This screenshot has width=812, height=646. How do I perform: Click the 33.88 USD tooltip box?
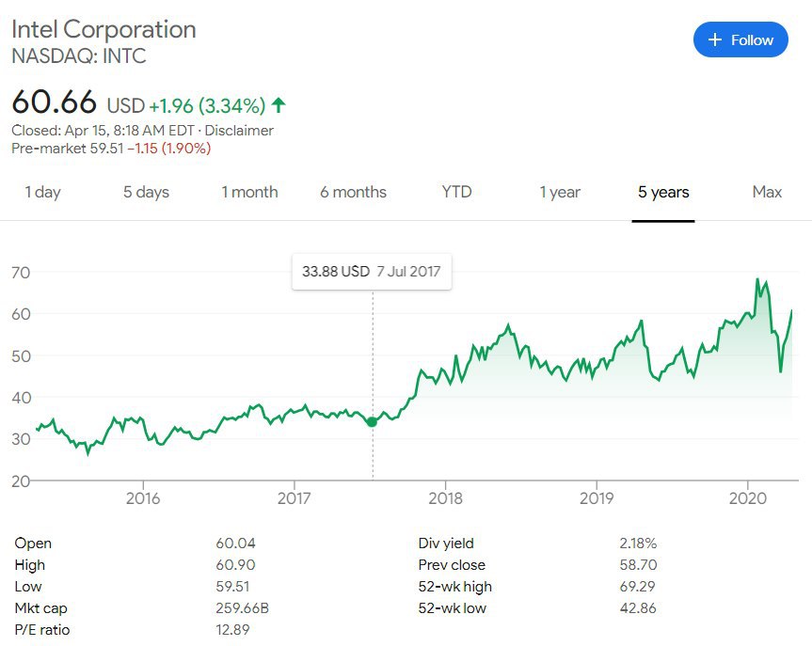pyautogui.click(x=372, y=272)
